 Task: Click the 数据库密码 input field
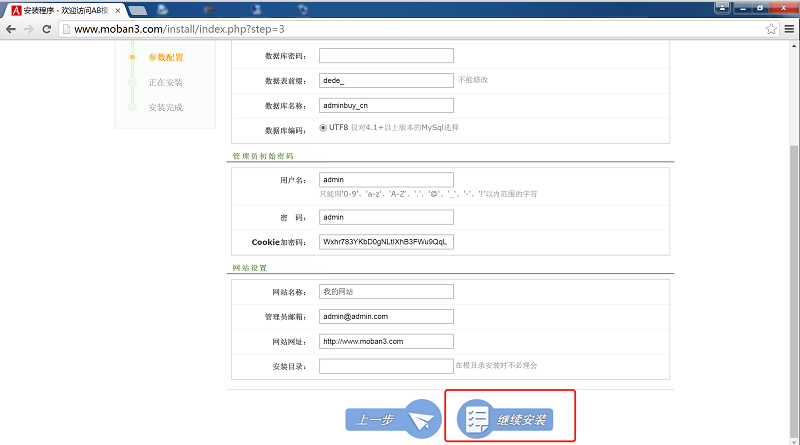tap(386, 55)
